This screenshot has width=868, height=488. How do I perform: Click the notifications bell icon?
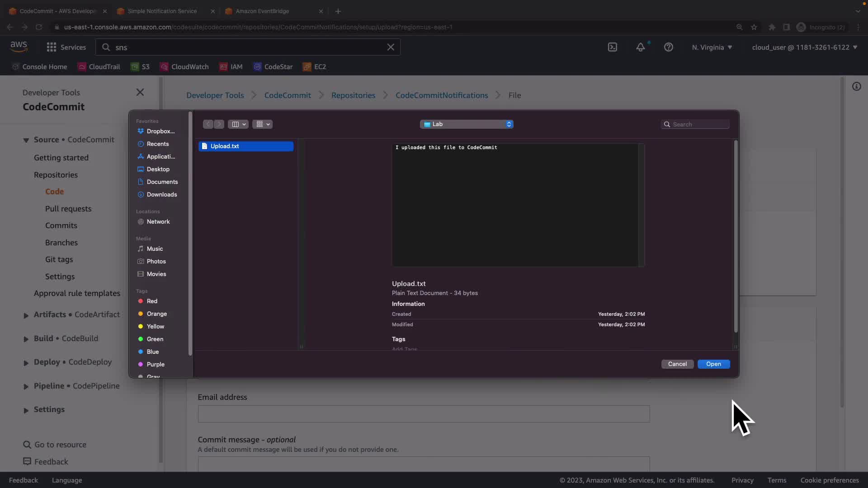point(641,47)
